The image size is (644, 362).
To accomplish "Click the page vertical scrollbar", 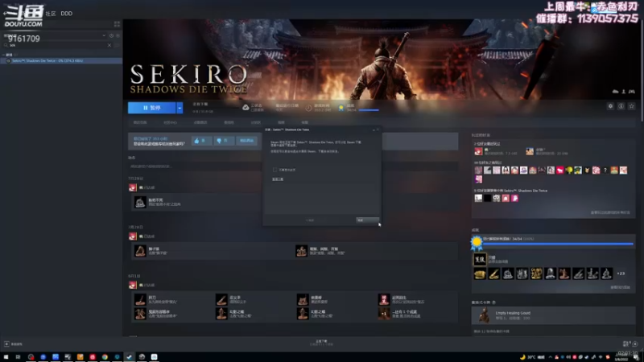I will click(x=642, y=70).
